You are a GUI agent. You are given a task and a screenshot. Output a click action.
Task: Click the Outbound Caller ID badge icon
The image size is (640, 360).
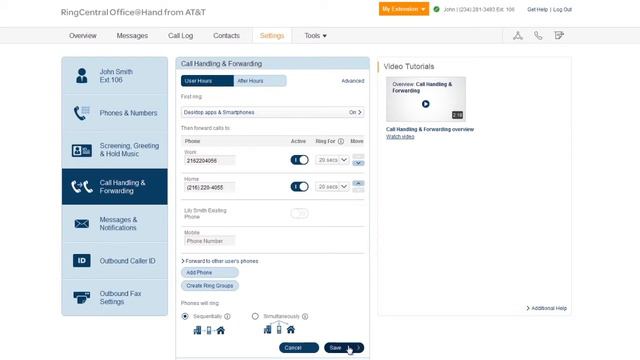click(x=82, y=260)
